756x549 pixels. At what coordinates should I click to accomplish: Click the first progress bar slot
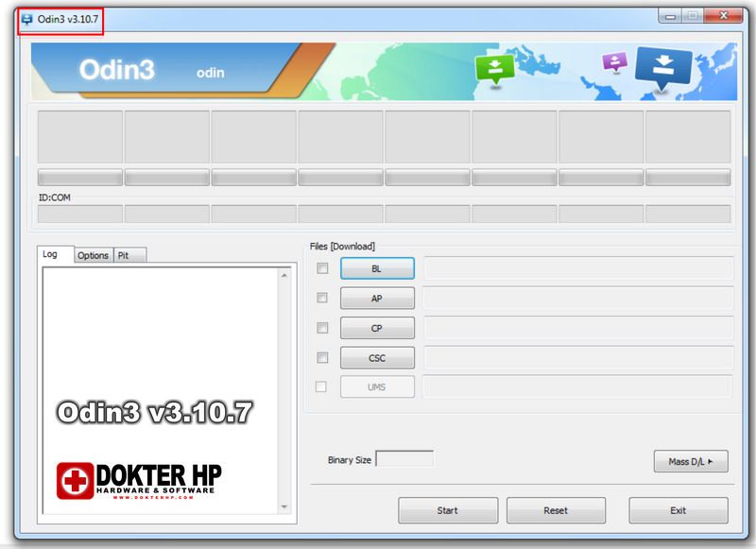[x=80, y=178]
